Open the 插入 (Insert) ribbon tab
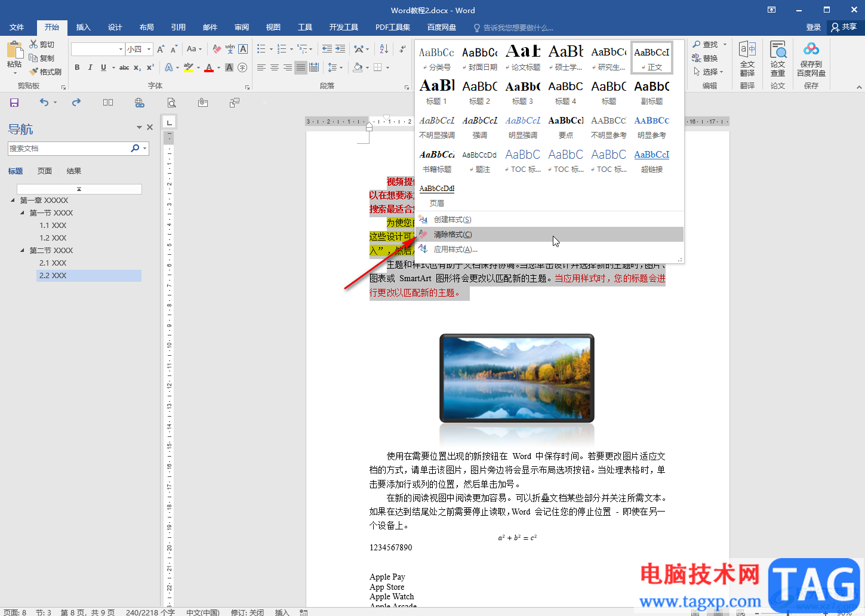The image size is (865, 616). coord(83,27)
